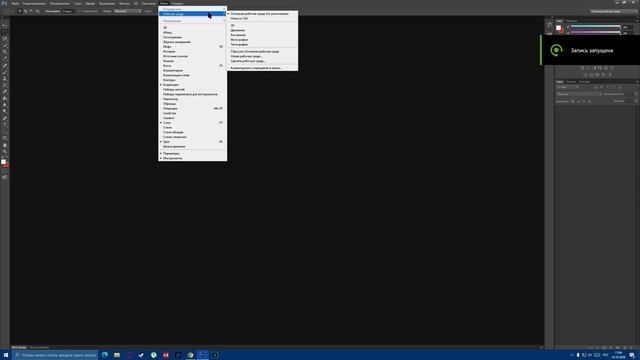Select the Horizontal Type tool
640x360 pixels.
click(5, 124)
